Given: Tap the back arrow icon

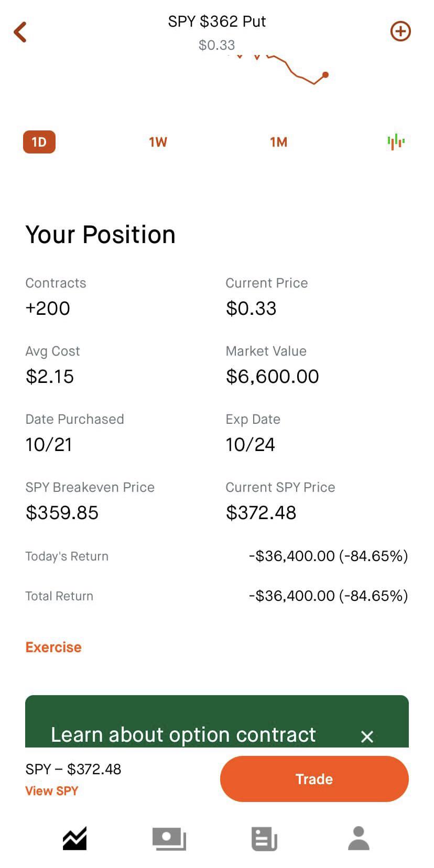Looking at the screenshot, I should click(x=20, y=32).
